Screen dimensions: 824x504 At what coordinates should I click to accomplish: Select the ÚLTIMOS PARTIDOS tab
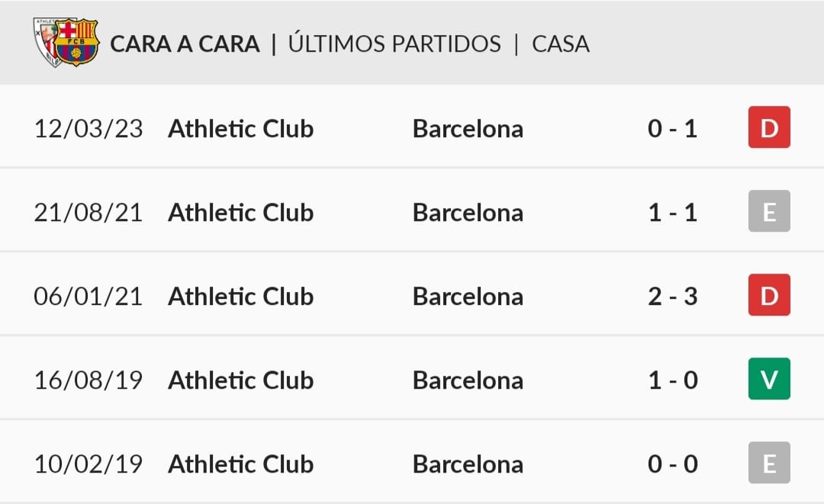394,43
